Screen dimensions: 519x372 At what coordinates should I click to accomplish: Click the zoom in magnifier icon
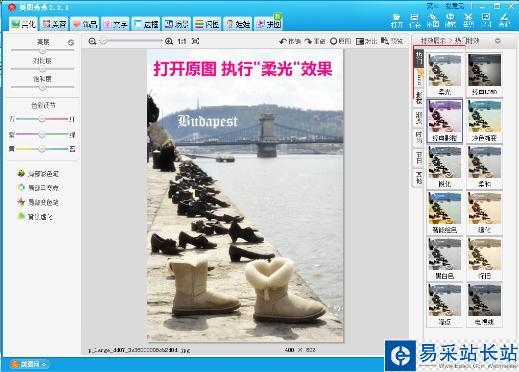(x=169, y=41)
